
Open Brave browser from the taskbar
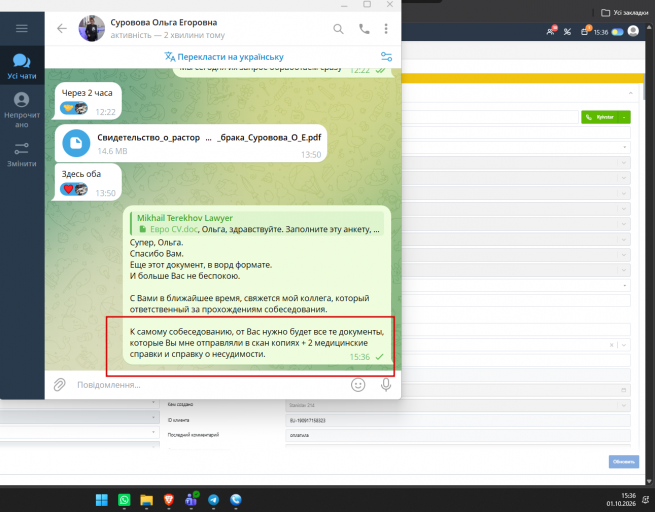(x=169, y=500)
